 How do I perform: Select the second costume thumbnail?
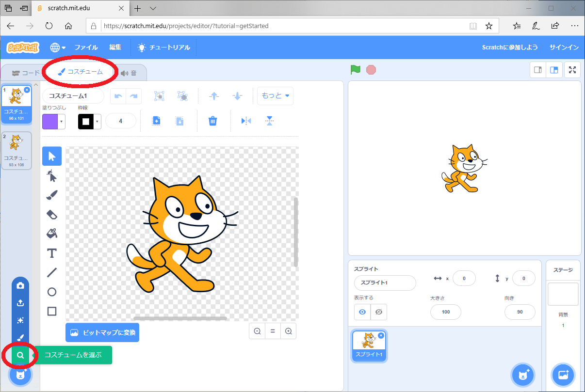pyautogui.click(x=17, y=151)
